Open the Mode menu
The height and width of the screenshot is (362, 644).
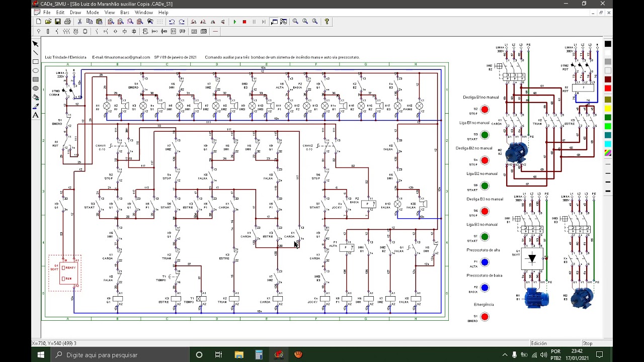pos(93,13)
